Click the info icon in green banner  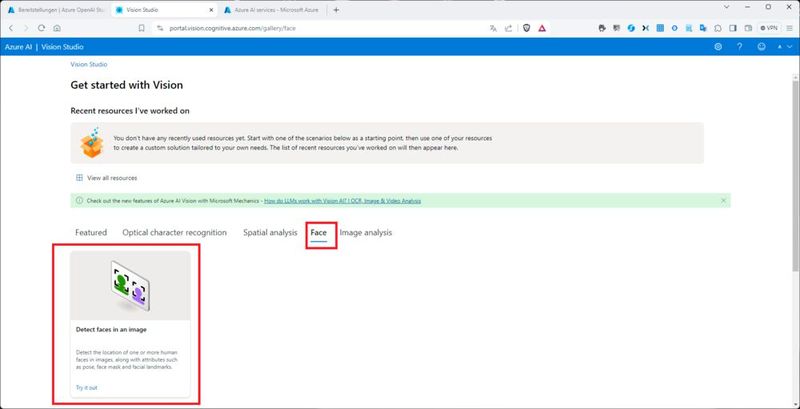click(x=79, y=200)
